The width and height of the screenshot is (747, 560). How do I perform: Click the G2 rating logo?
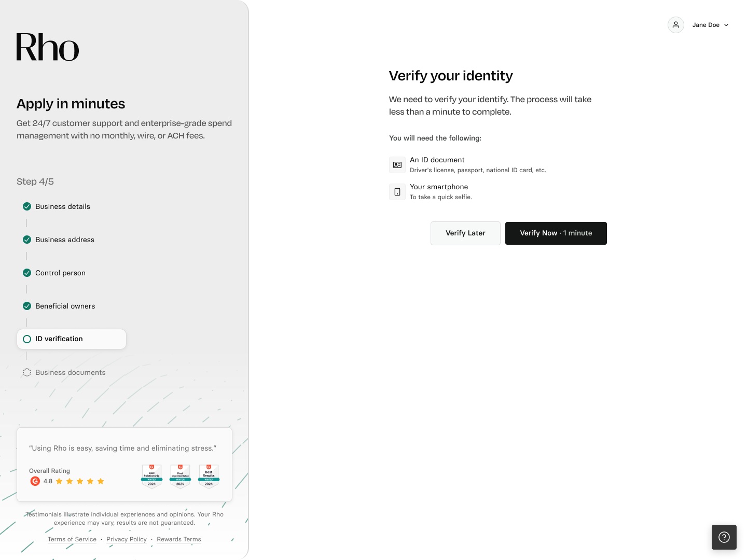(x=35, y=481)
